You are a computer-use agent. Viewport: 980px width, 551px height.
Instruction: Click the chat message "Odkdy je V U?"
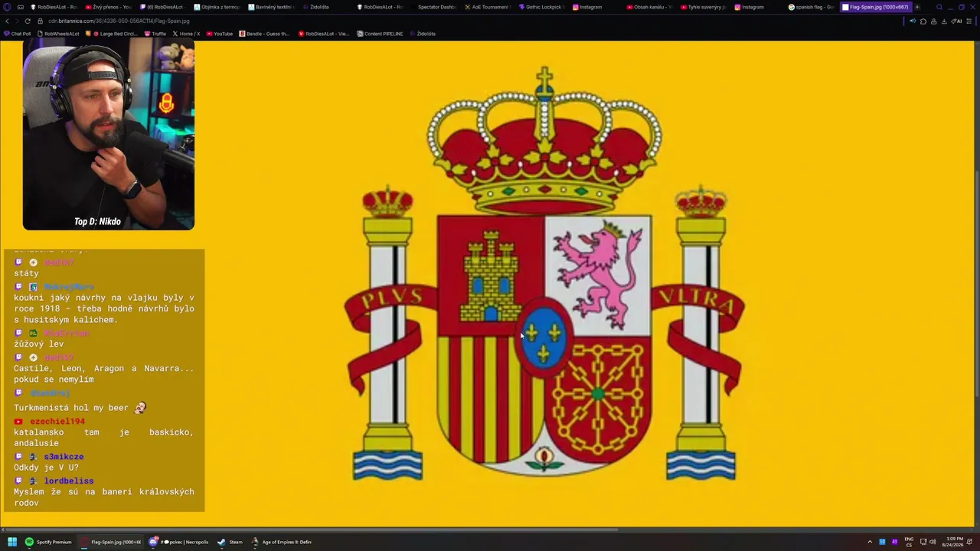pos(46,468)
